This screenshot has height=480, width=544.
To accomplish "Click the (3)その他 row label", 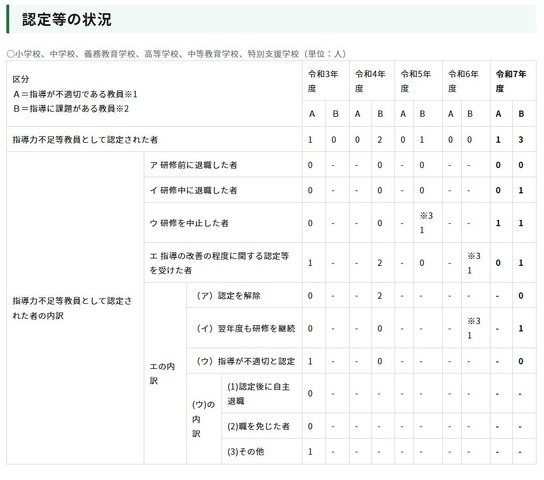I will pyautogui.click(x=246, y=452).
